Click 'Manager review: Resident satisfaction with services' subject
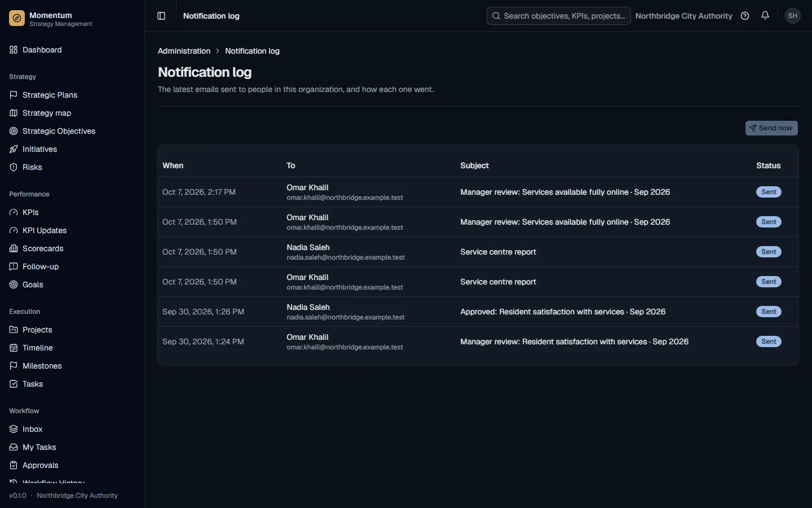812x508 pixels. tap(574, 341)
